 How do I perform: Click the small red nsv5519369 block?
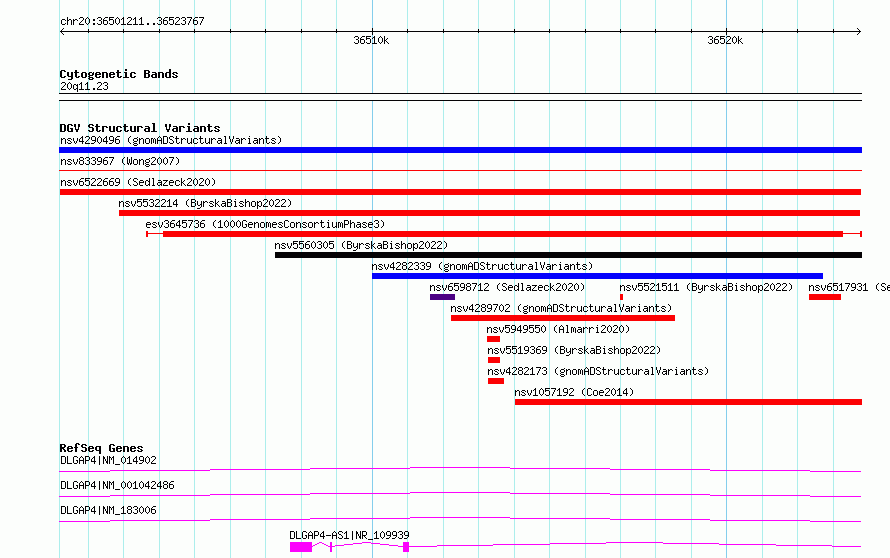tap(494, 360)
